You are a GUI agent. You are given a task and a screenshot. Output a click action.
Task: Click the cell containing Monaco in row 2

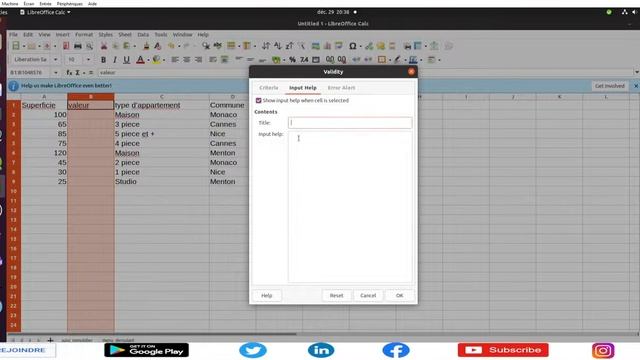tap(233, 115)
